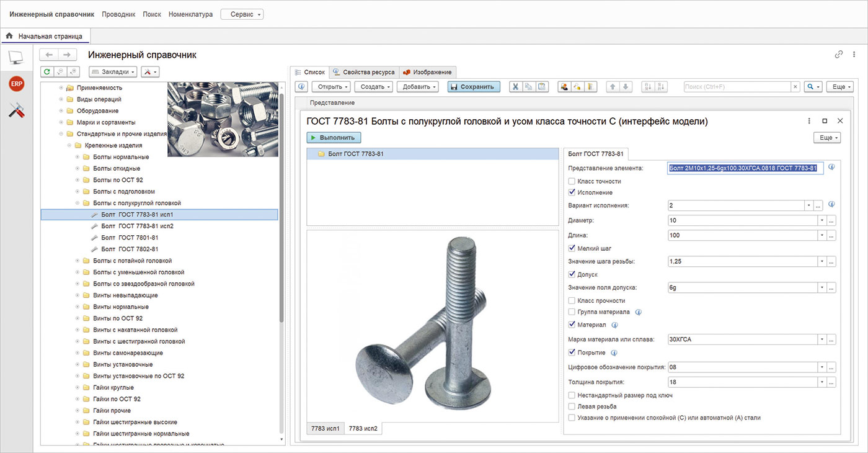Click info icon next to Группа материала

pyautogui.click(x=638, y=312)
